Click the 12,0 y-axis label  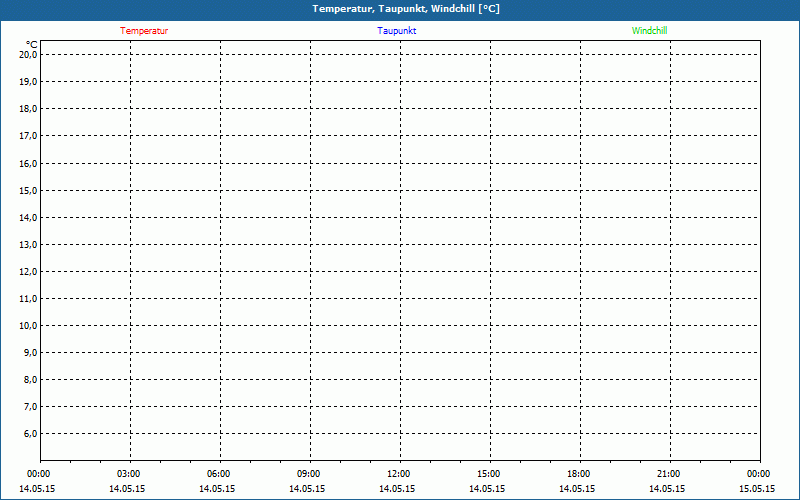28,272
